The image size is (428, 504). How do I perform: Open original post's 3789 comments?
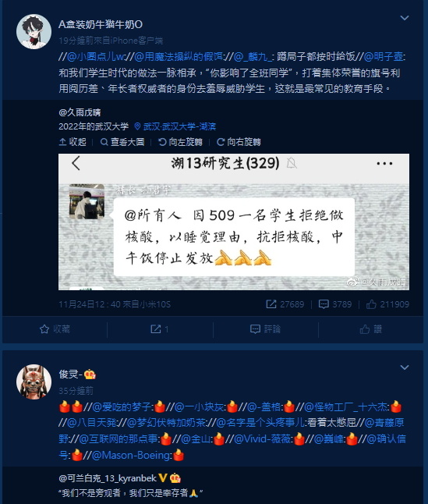[335, 304]
